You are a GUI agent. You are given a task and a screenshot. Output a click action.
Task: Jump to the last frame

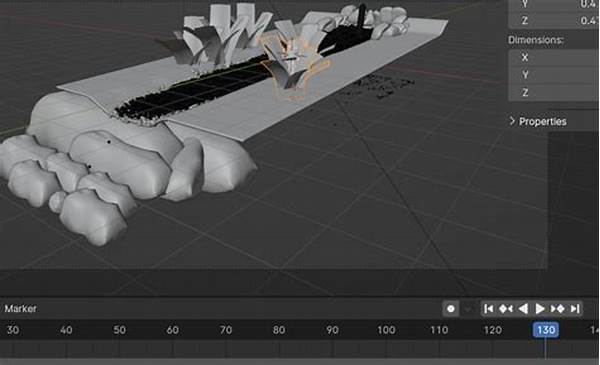click(575, 309)
